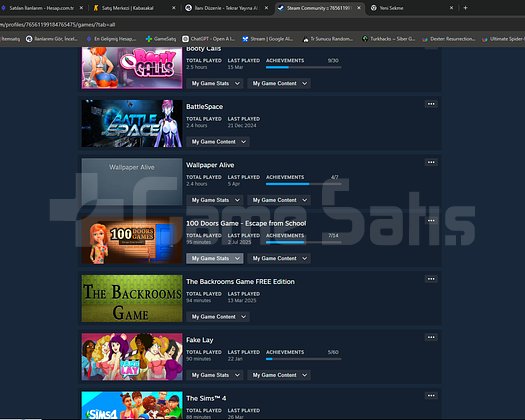This screenshot has width=525, height=420.
Task: Open The Sims 4 game title
Action: [x=206, y=398]
